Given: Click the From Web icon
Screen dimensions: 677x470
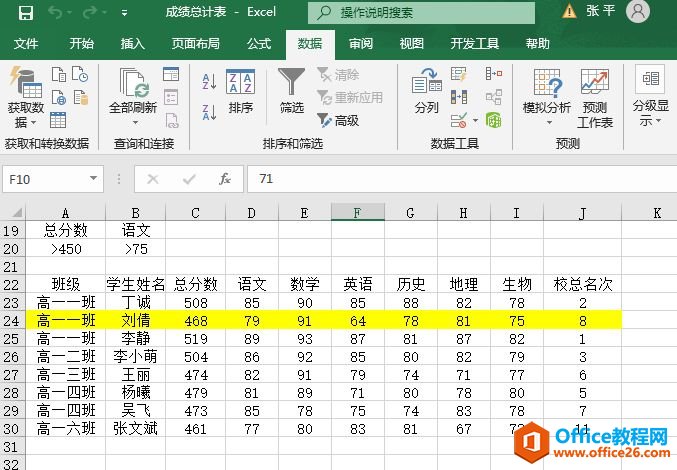Looking at the screenshot, I should (x=59, y=98).
